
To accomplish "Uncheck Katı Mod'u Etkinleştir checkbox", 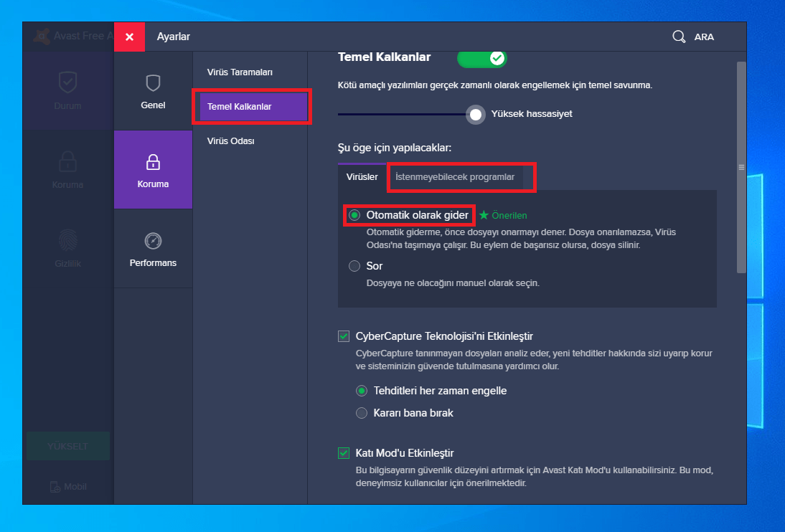I will click(344, 453).
